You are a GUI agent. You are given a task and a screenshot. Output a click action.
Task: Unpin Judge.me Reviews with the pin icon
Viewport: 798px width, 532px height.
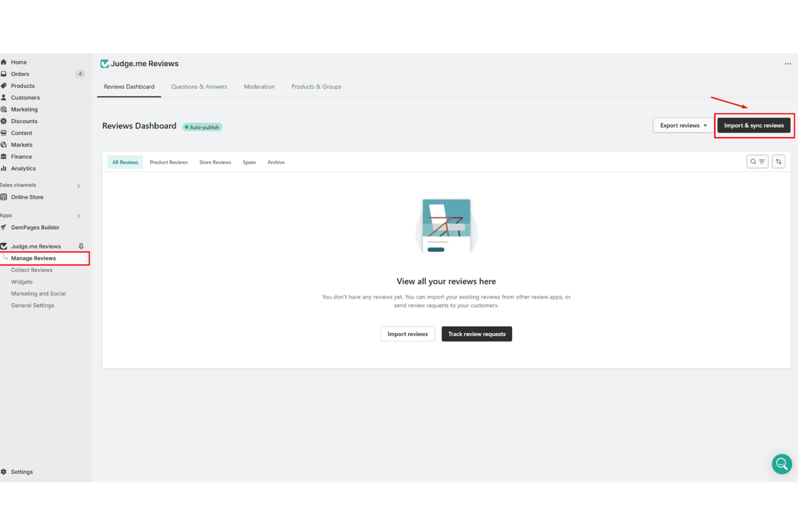click(x=81, y=246)
